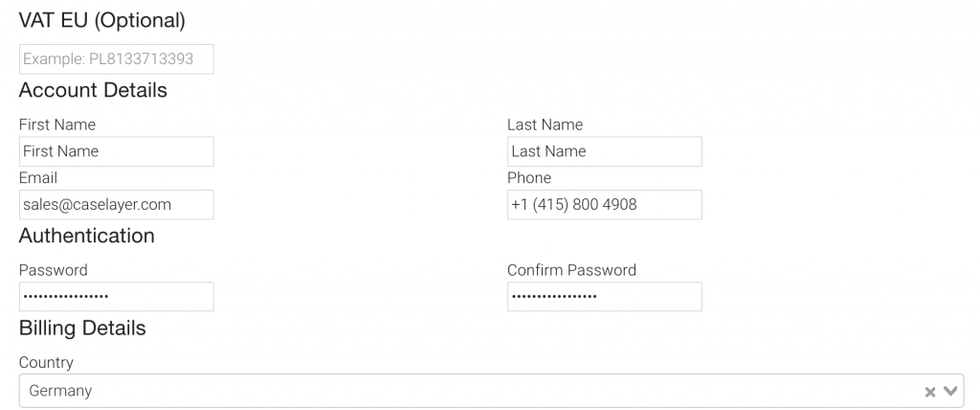
Task: Click the "Confirm Password" label text
Action: coord(571,270)
